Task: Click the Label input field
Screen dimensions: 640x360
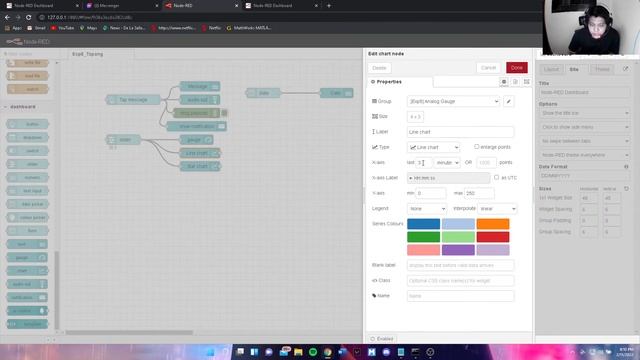Action: pos(460,132)
